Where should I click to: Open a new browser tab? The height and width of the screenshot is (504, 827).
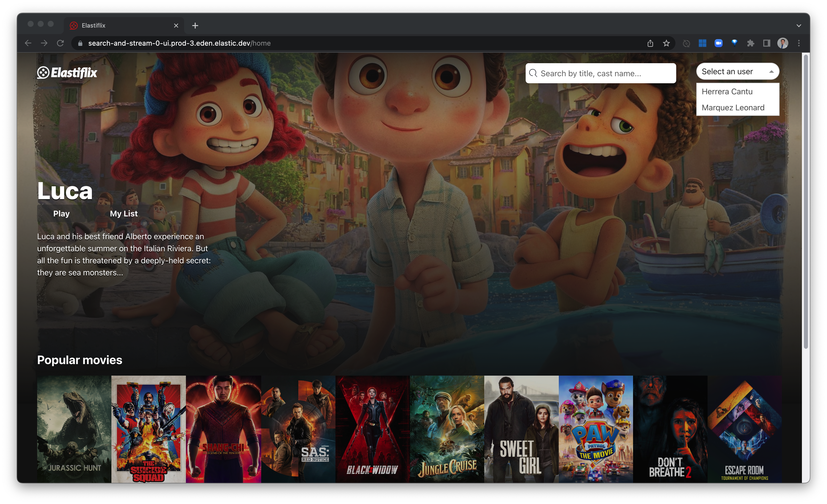pos(195,26)
